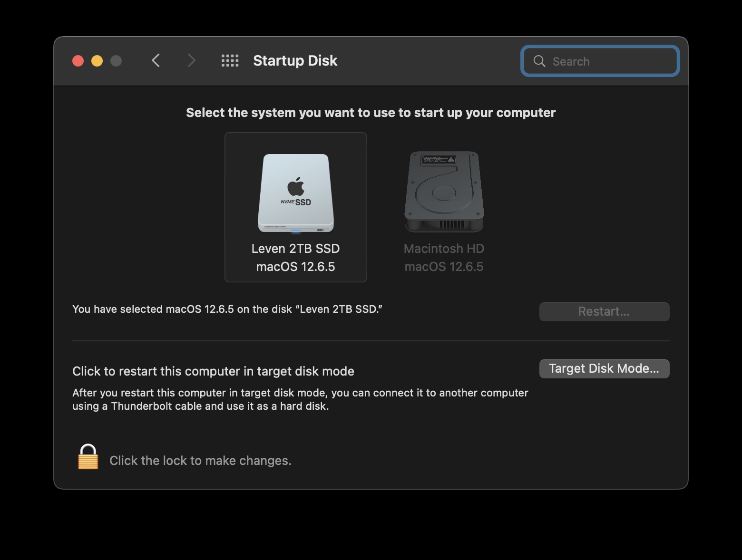Go forward with the right chevron
Image resolution: width=742 pixels, height=560 pixels.
tap(191, 61)
